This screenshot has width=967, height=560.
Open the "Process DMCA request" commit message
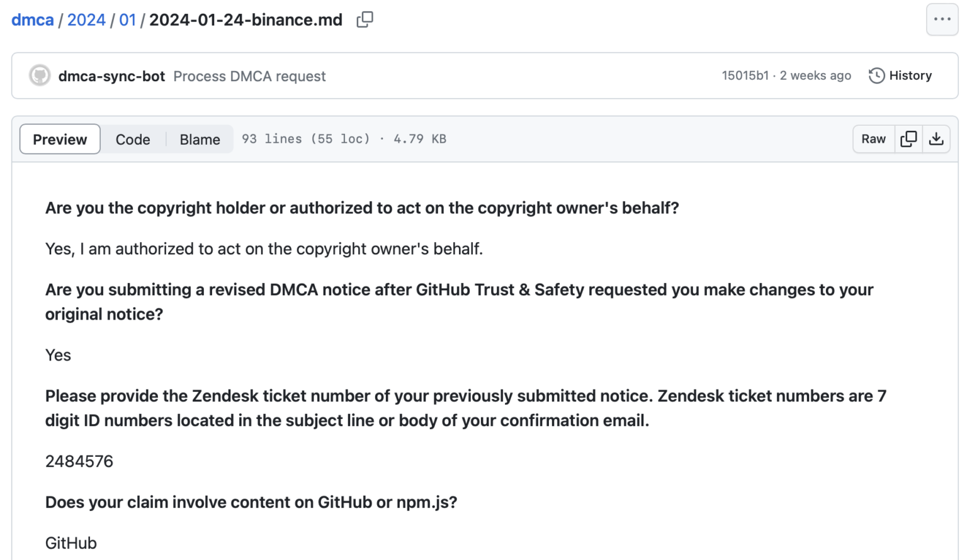point(249,76)
